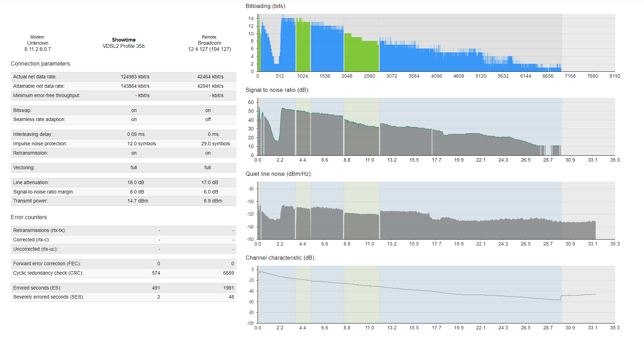Select the Severely errored seconds value
Viewport: 644px width, 337px height.
158,297
